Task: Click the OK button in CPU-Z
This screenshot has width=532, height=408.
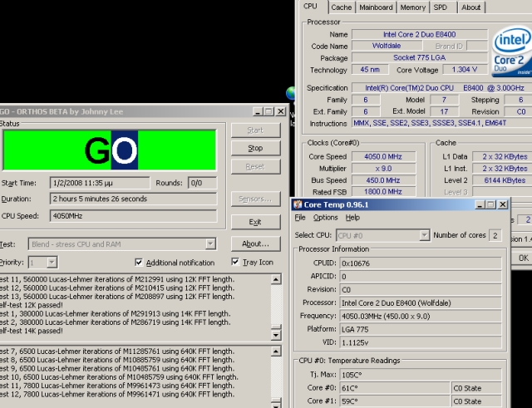Action: coord(523,258)
